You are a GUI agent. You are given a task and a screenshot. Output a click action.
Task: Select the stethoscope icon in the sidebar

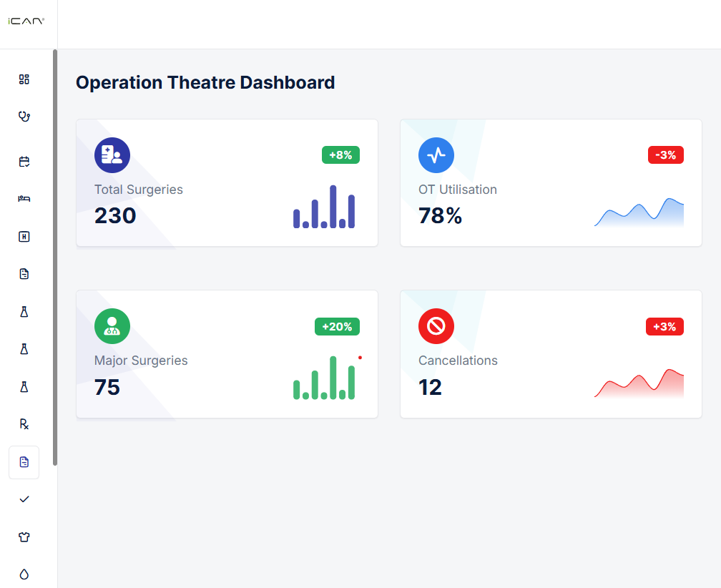[24, 116]
